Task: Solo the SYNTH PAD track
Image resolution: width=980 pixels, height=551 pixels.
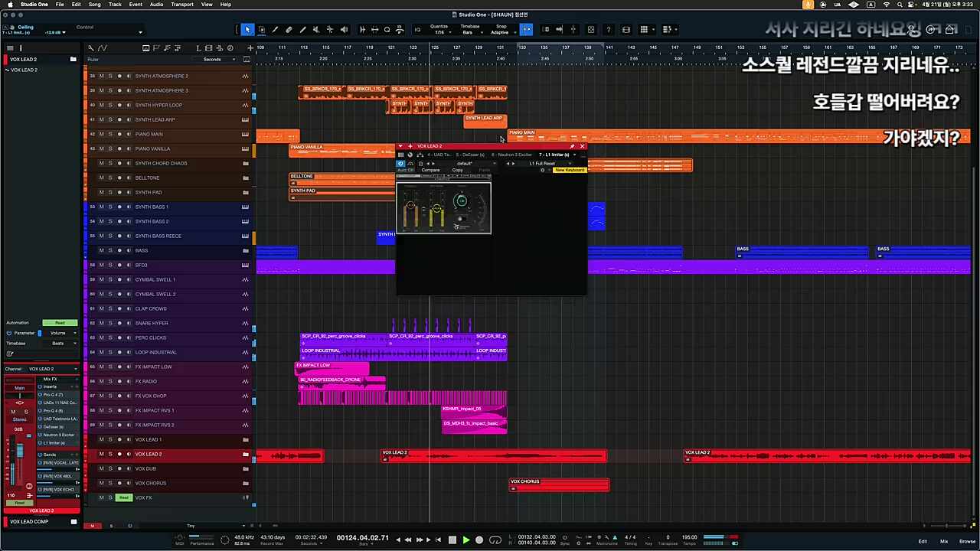Action: pos(110,192)
